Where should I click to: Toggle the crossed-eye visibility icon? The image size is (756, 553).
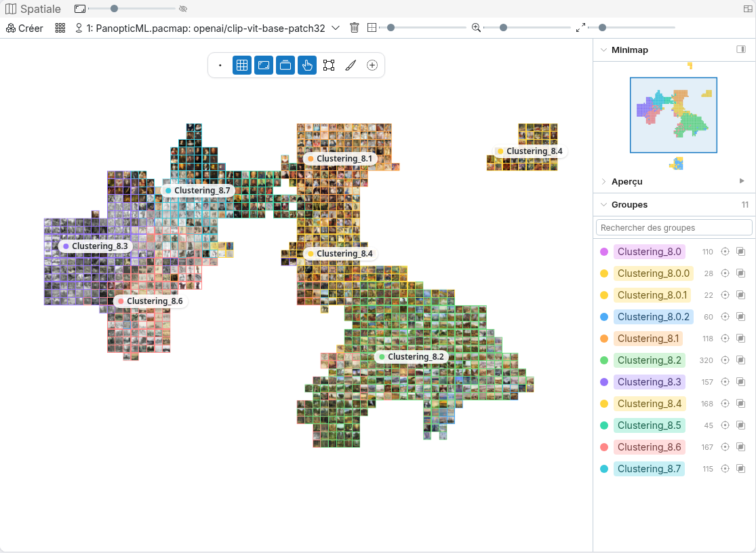click(x=183, y=9)
